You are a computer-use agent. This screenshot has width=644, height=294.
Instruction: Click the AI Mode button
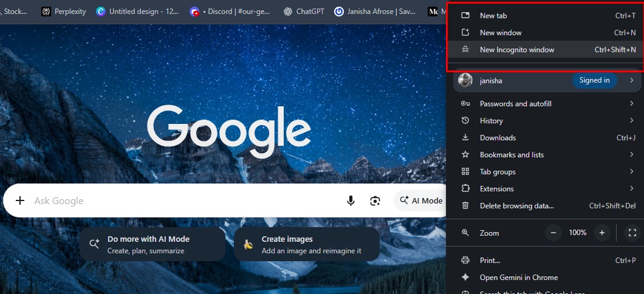click(420, 201)
